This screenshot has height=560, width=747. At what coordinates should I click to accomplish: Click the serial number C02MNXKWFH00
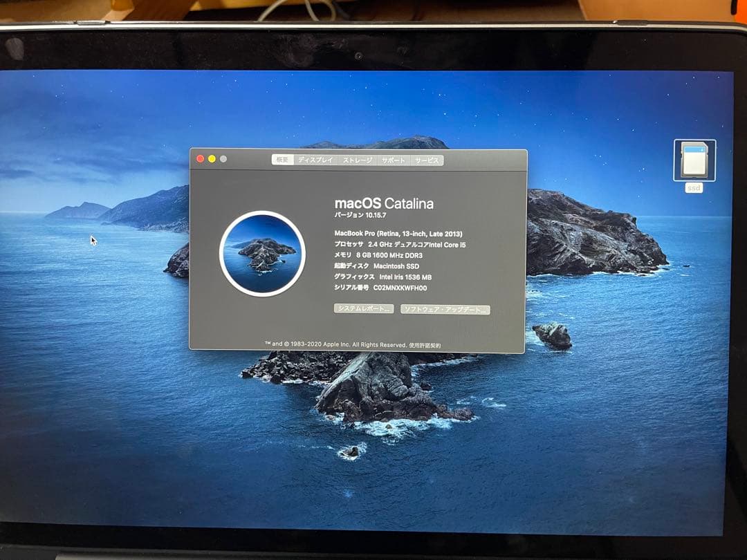coord(400,288)
